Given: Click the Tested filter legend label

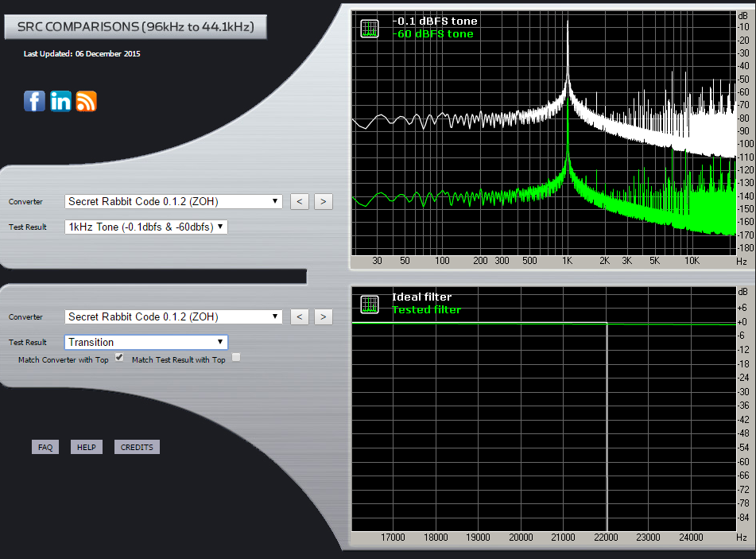Looking at the screenshot, I should tap(427, 309).
